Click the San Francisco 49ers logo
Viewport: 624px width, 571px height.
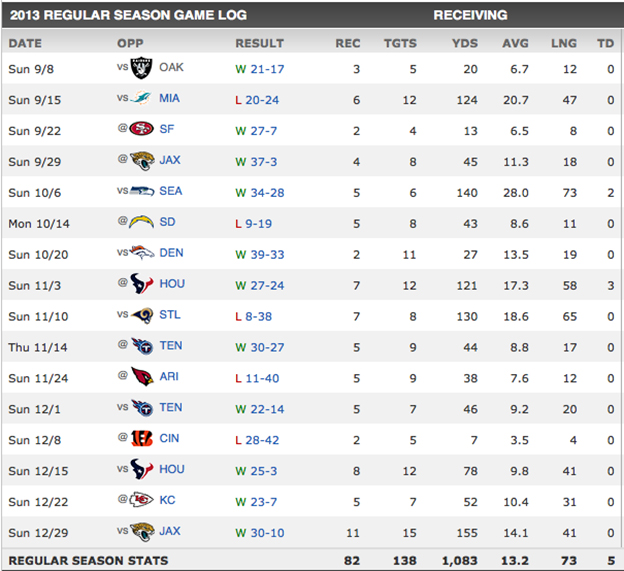point(142,129)
